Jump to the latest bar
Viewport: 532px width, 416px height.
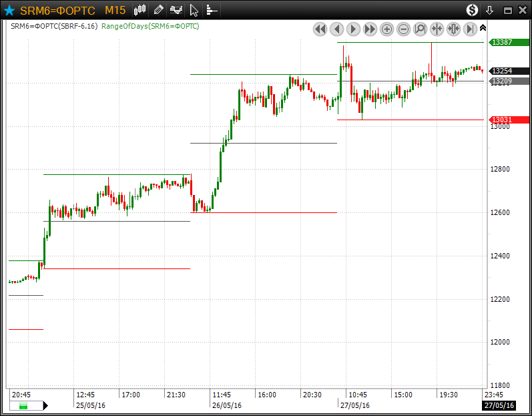pos(471,29)
